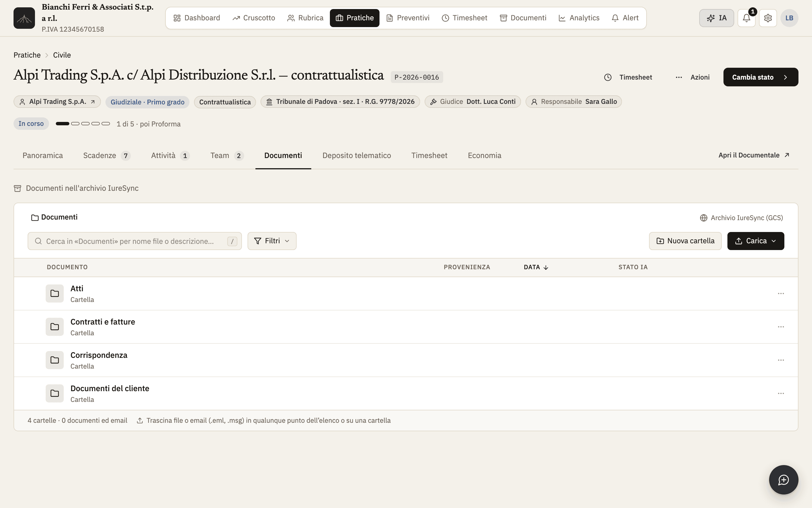The image size is (812, 508).
Task: Open Analytics in top navigation
Action: pyautogui.click(x=579, y=18)
